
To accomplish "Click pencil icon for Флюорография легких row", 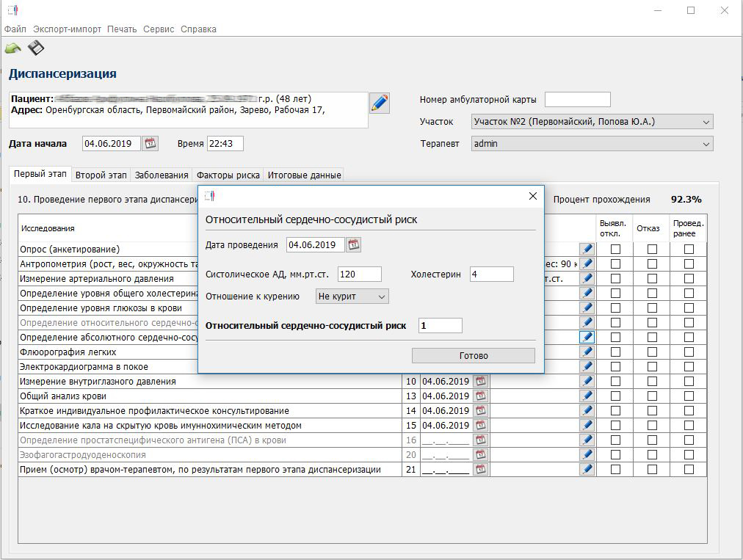I will (587, 352).
